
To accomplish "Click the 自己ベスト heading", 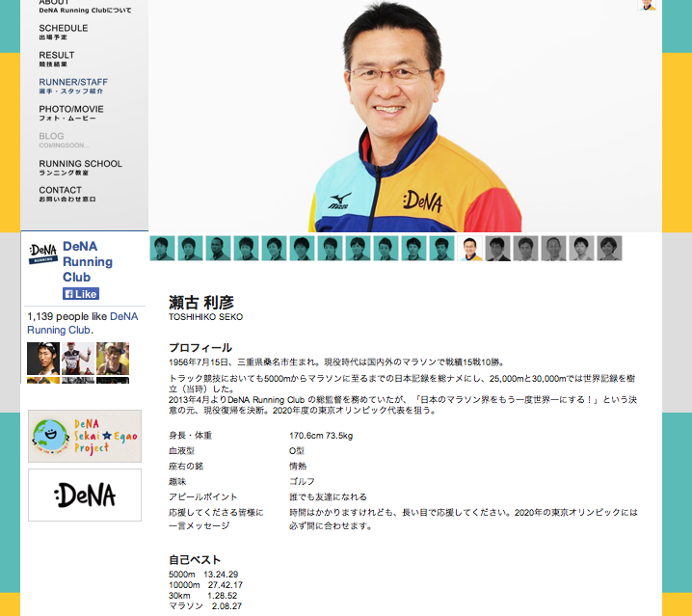I will 195,560.
